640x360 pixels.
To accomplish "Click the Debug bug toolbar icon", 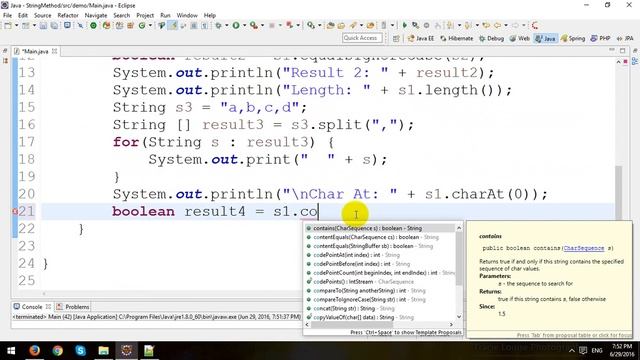I will [x=218, y=25].
